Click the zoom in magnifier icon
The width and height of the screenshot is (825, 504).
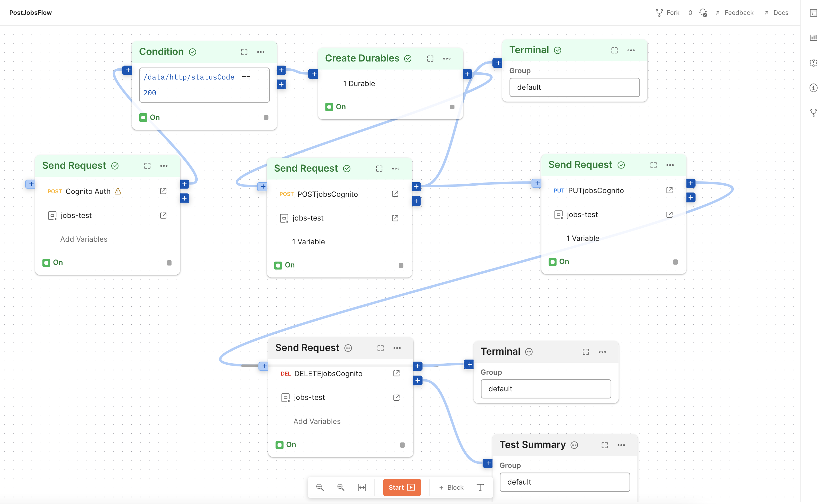(340, 487)
